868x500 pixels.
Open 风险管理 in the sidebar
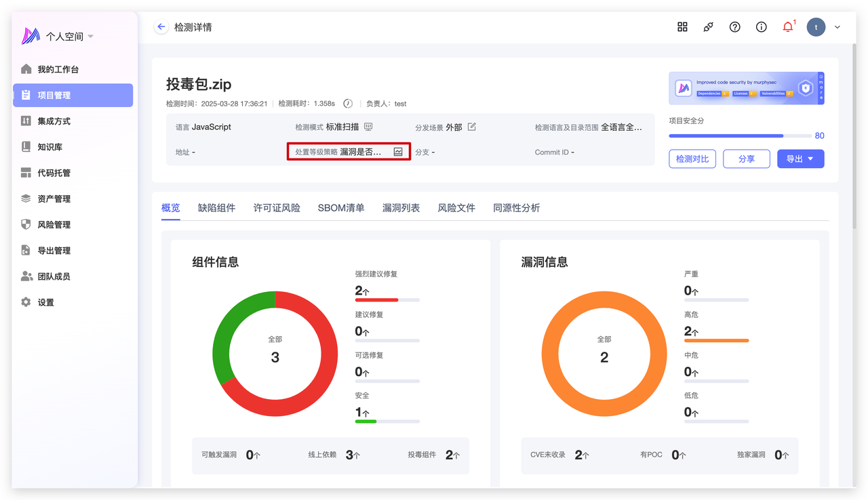[x=54, y=225]
